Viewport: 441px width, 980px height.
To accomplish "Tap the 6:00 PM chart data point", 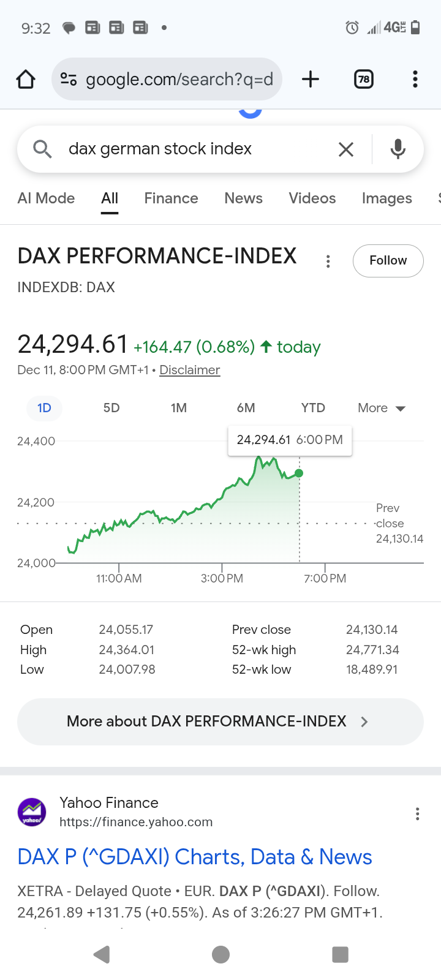I will point(299,473).
